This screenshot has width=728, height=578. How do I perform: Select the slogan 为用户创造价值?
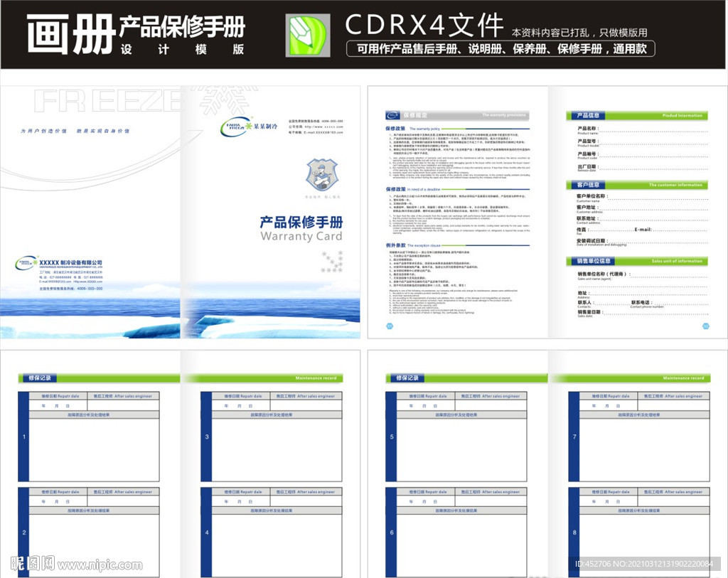click(x=43, y=131)
